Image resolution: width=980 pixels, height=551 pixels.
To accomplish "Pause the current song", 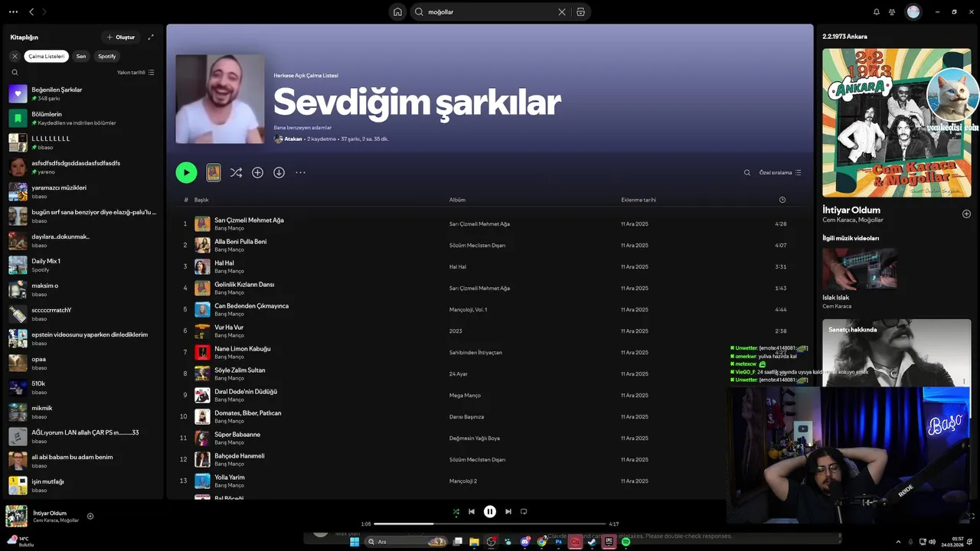I will click(490, 512).
